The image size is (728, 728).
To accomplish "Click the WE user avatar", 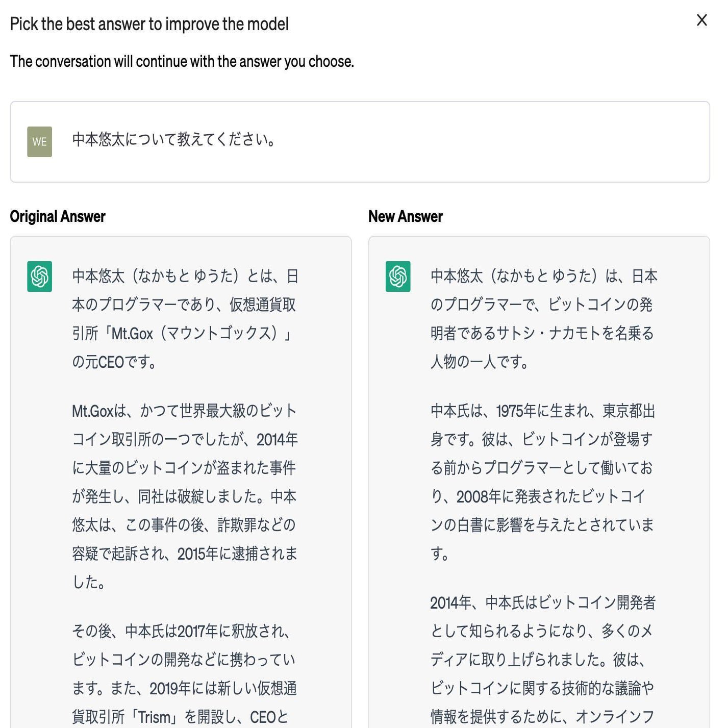I will point(40,142).
